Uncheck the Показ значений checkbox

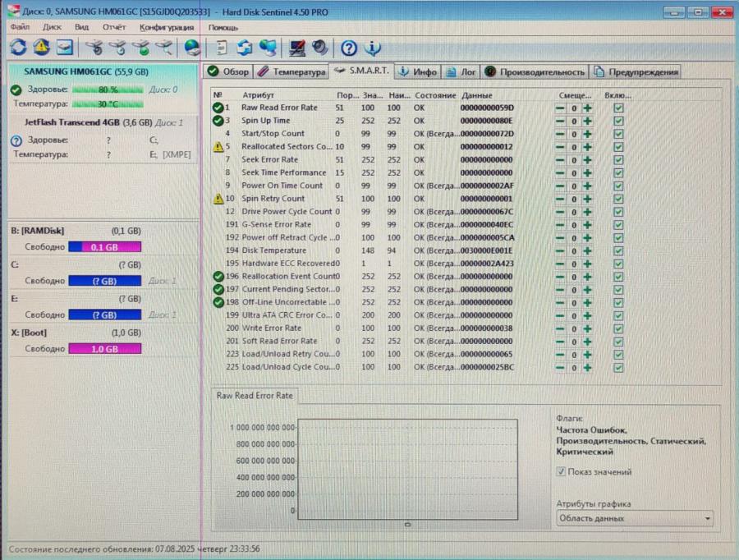coord(559,471)
